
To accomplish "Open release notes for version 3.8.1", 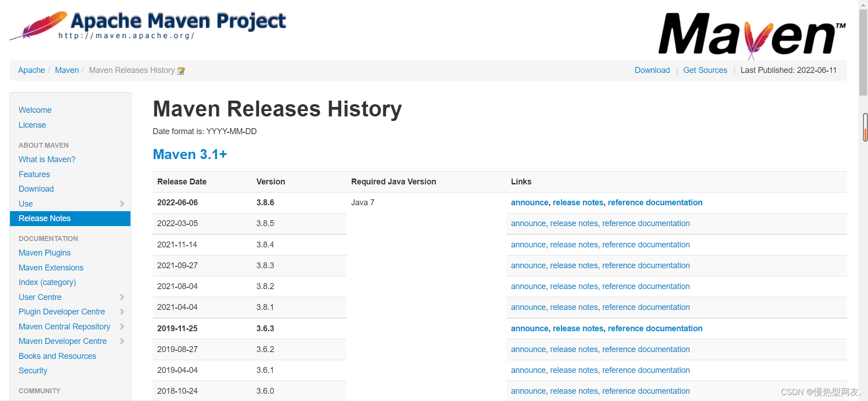I will 574,307.
